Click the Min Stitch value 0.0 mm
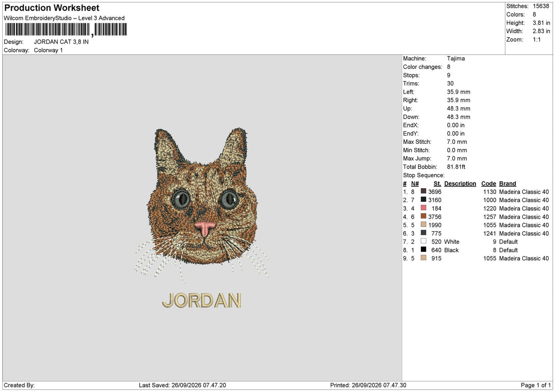Viewport: 555px width, 392px height. pos(457,150)
